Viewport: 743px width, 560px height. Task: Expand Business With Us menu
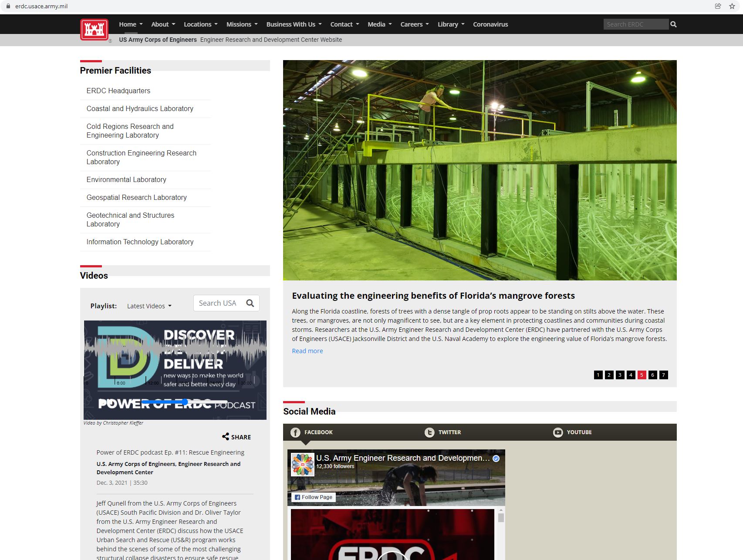click(x=294, y=24)
